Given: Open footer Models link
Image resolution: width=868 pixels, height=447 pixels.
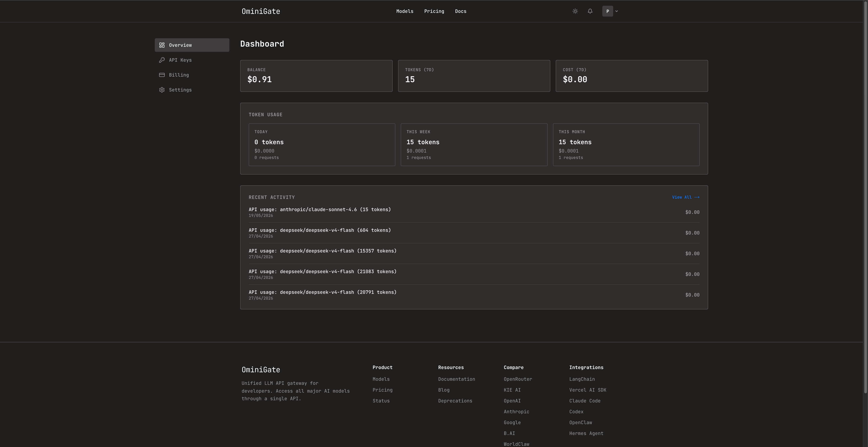Looking at the screenshot, I should [x=381, y=379].
